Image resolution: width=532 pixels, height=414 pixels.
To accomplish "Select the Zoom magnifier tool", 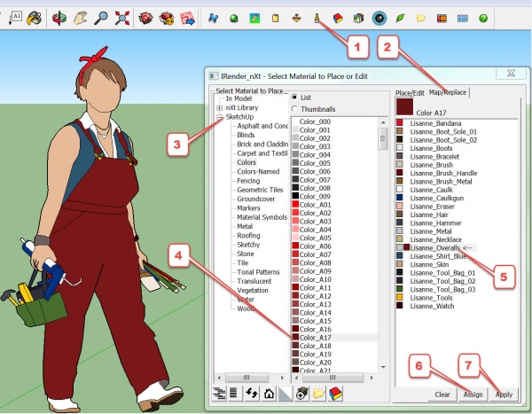I will (x=102, y=17).
